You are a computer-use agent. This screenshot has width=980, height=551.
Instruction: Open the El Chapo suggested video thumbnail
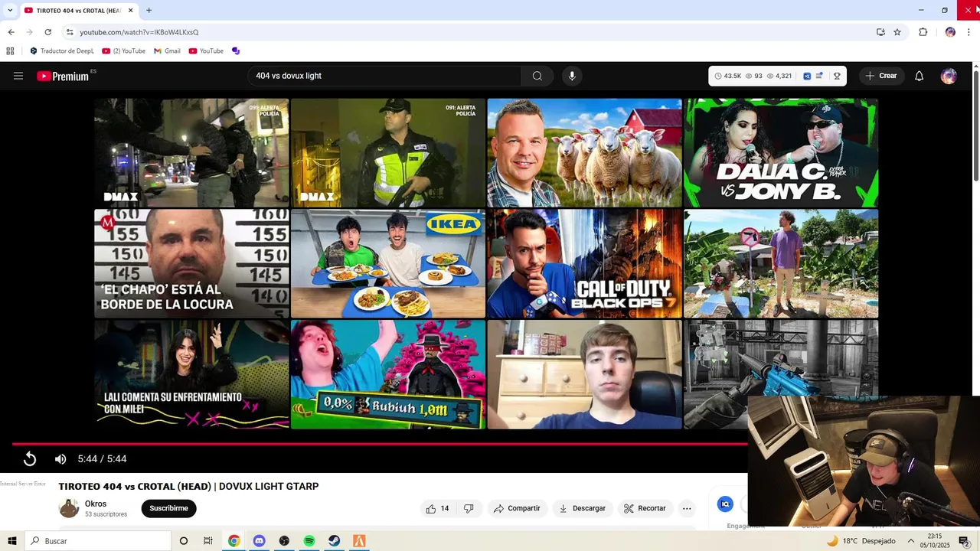click(191, 263)
